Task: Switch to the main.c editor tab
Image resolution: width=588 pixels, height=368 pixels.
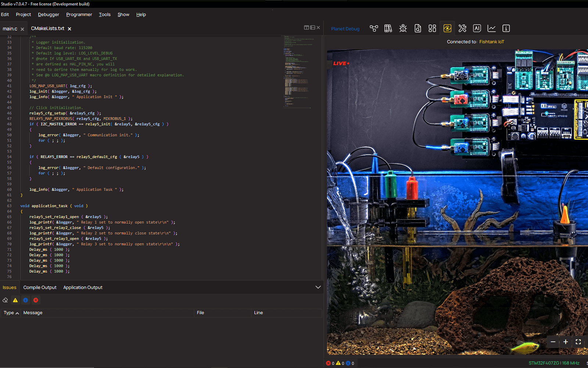Action: [x=10, y=29]
